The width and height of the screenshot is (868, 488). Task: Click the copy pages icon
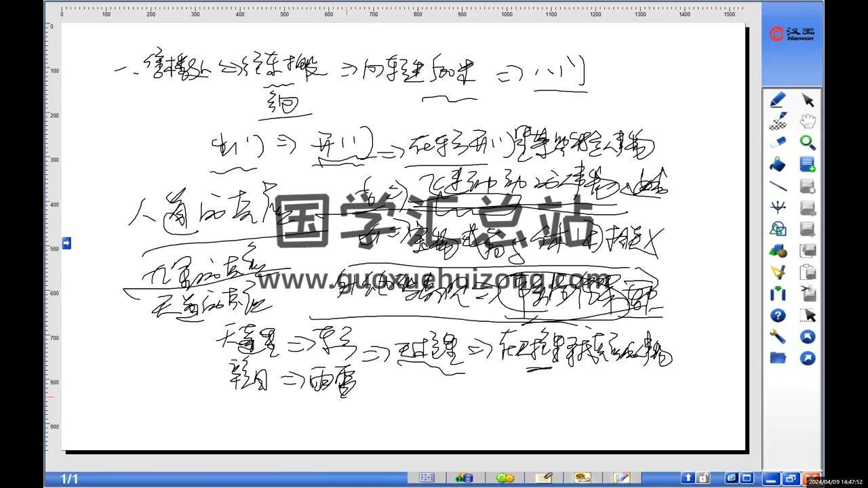click(x=808, y=251)
